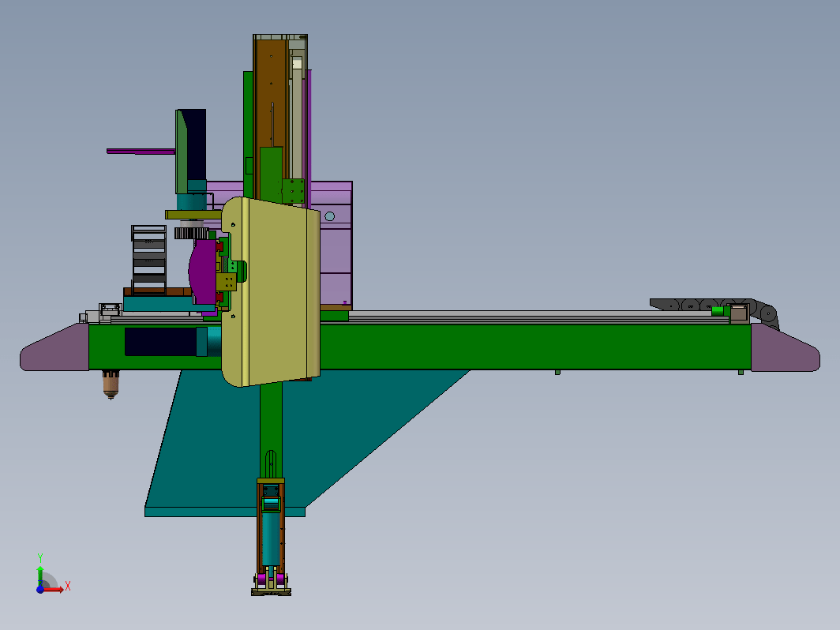Select the thin magenta horizontal bar

coord(141,152)
